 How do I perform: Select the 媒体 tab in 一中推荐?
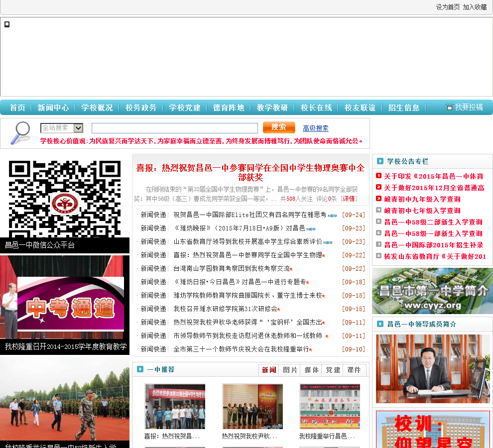pyautogui.click(x=312, y=370)
